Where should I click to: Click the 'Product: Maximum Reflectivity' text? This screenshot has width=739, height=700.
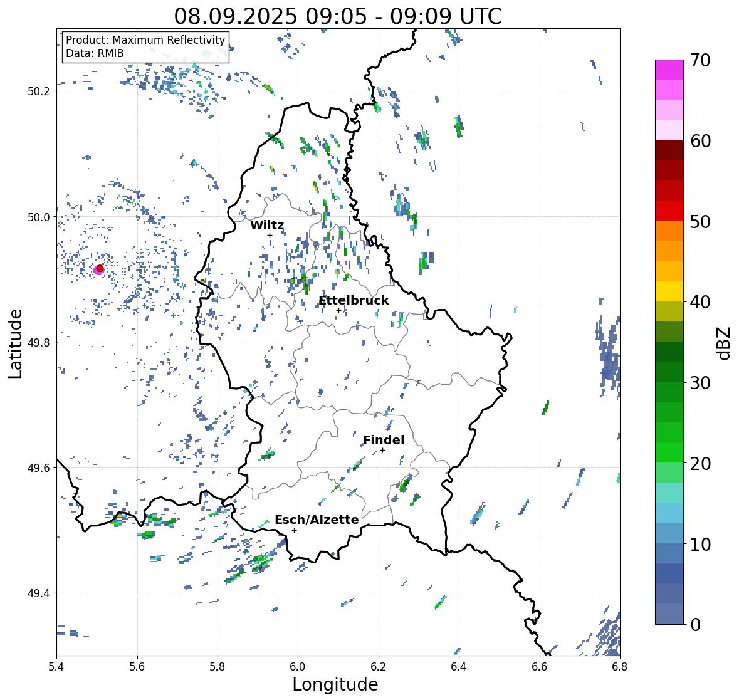tap(145, 40)
